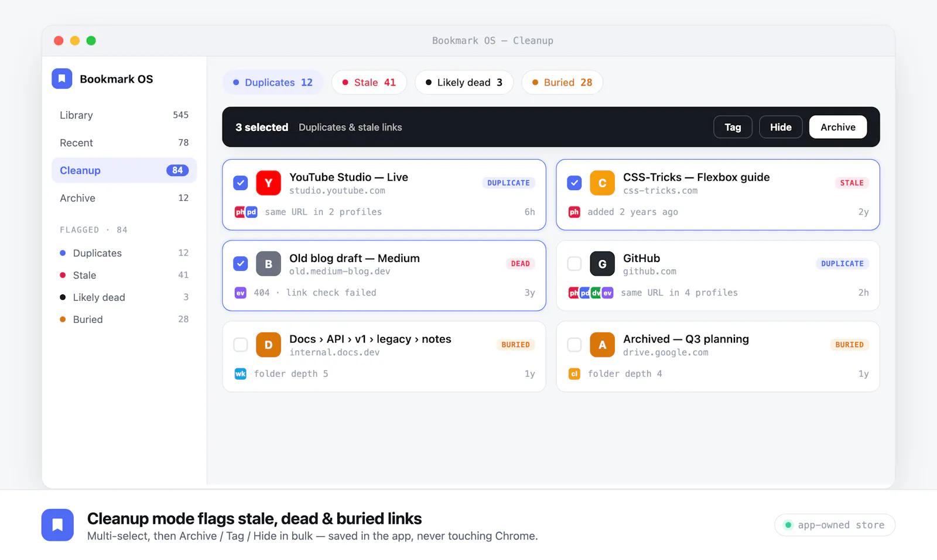The image size is (937, 560).
Task: Click the BURIED label on Archived Q3 planning card
Action: [x=849, y=345]
